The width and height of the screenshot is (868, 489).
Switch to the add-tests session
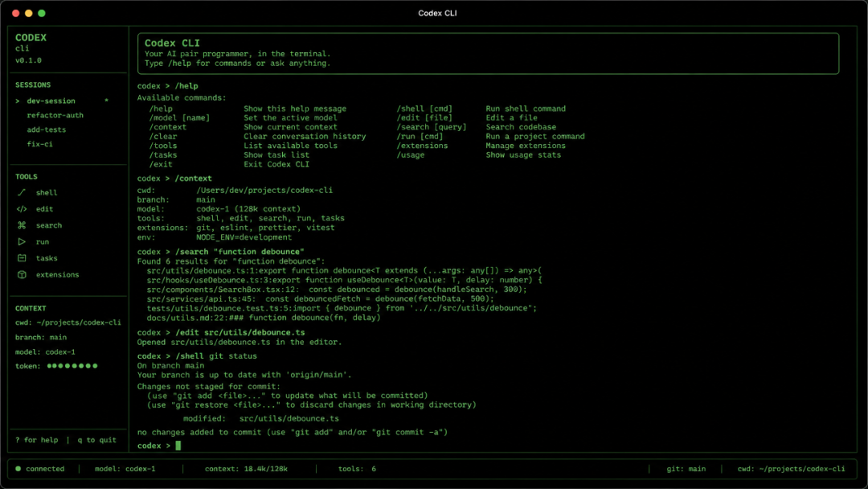[x=46, y=129]
